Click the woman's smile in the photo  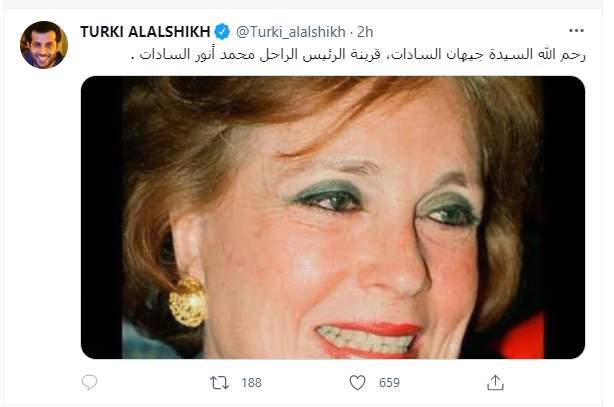pyautogui.click(x=368, y=339)
